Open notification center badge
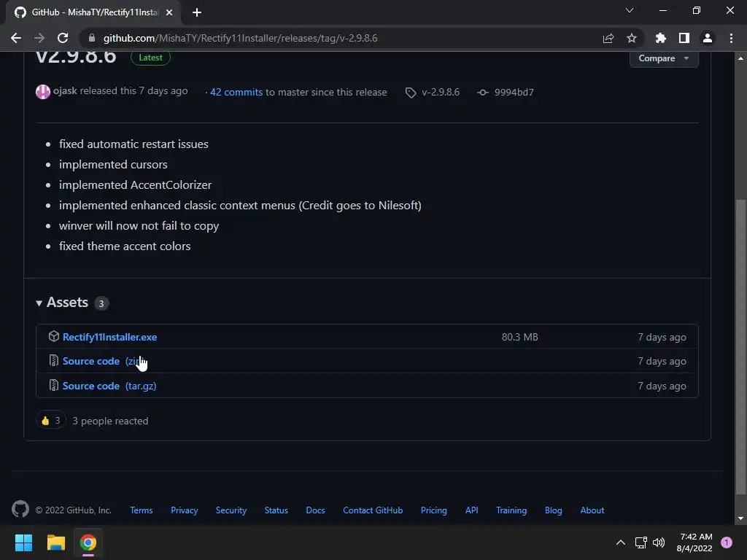The width and height of the screenshot is (747, 560). pos(727,542)
